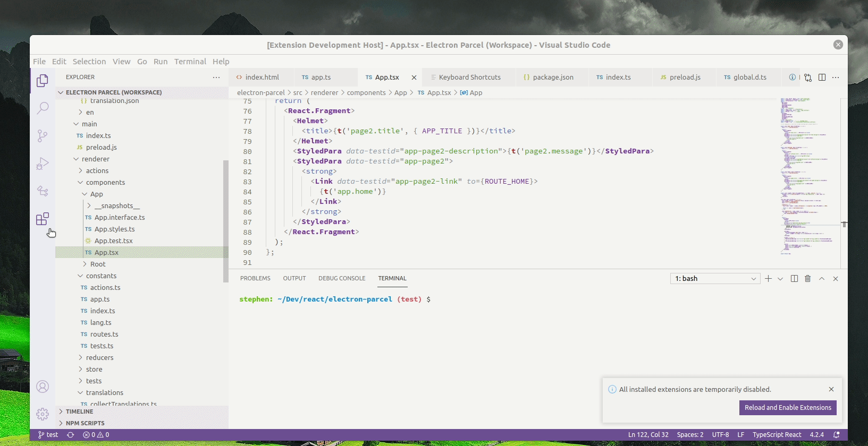This screenshot has height=446, width=868.
Task: Expand the TIMELINE section
Action: (142, 411)
